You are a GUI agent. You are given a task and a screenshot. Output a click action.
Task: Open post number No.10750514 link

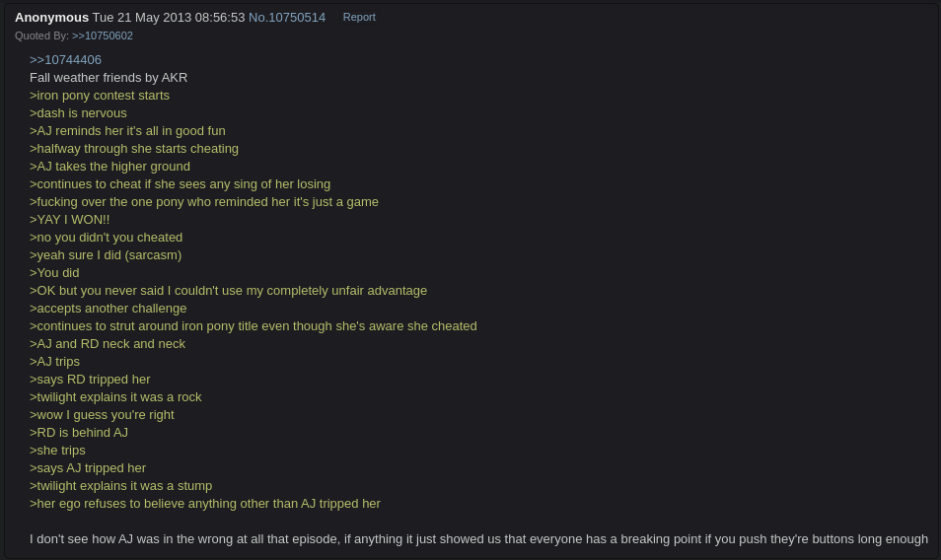tap(287, 18)
